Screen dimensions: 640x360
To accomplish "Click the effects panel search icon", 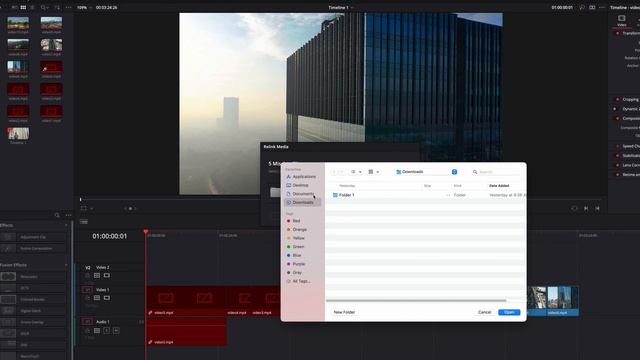I will [x=57, y=215].
